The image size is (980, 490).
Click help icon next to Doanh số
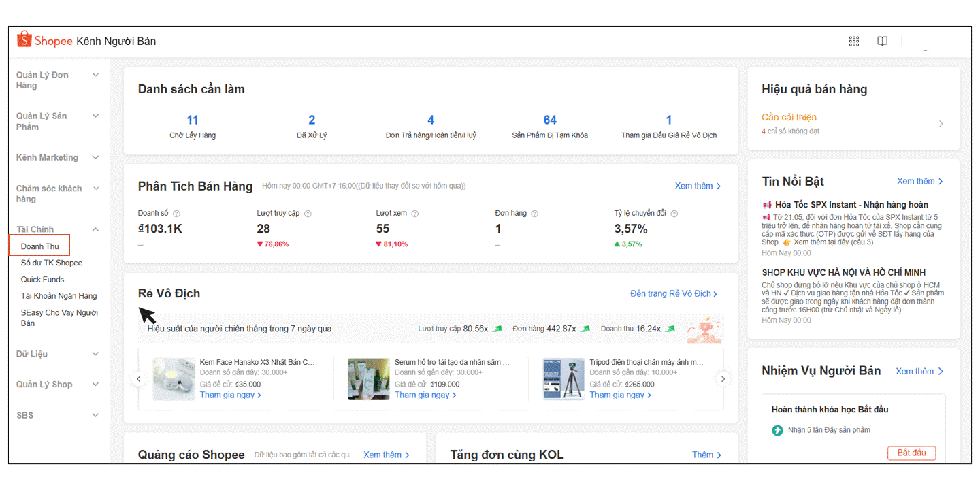[177, 214]
